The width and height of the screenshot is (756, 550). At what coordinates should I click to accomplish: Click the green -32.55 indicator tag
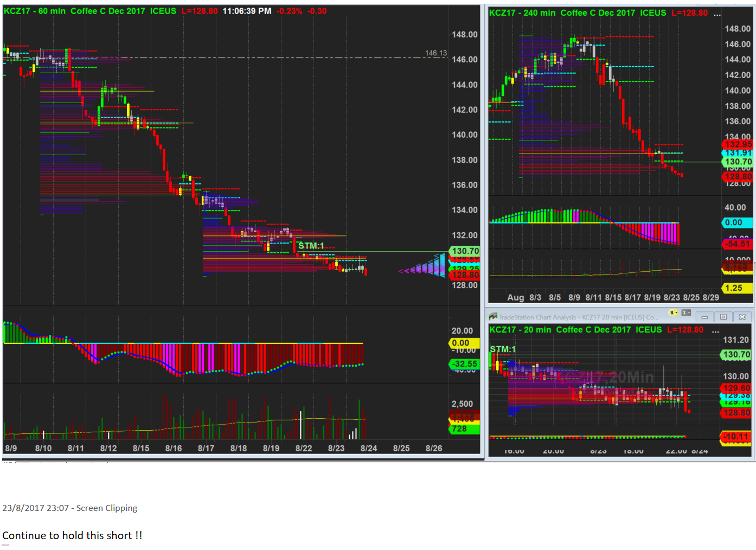pyautogui.click(x=465, y=364)
